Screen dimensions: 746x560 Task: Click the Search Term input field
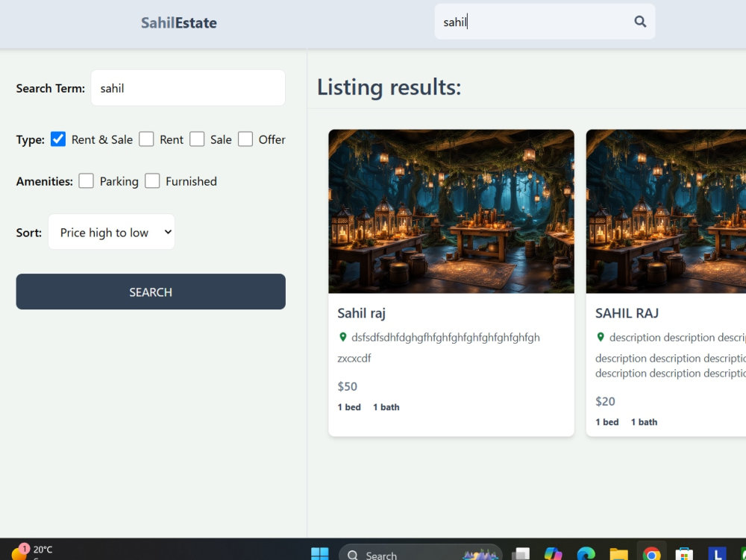188,88
